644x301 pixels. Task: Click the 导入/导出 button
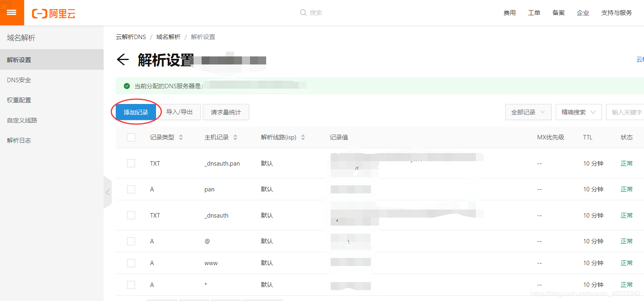click(179, 112)
